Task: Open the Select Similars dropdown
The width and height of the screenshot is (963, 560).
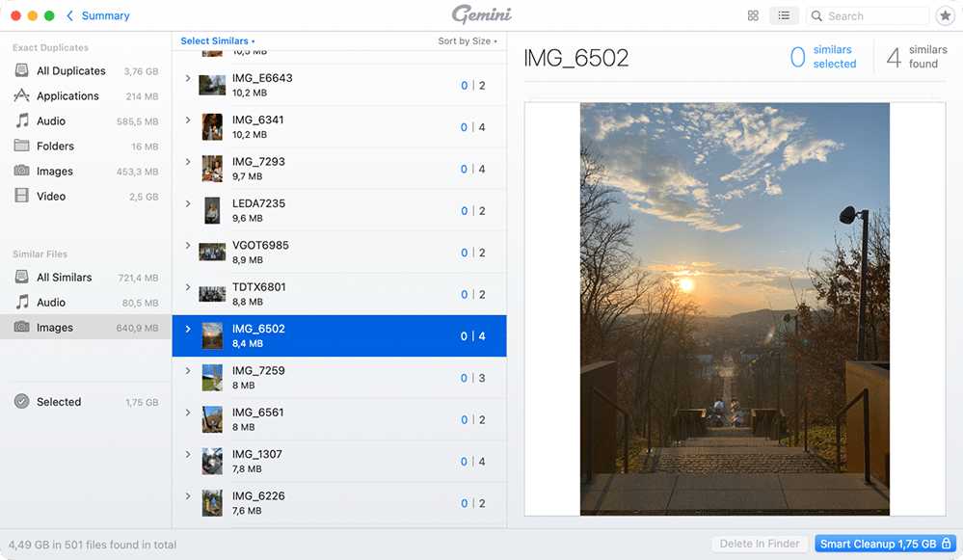Action: pos(218,41)
